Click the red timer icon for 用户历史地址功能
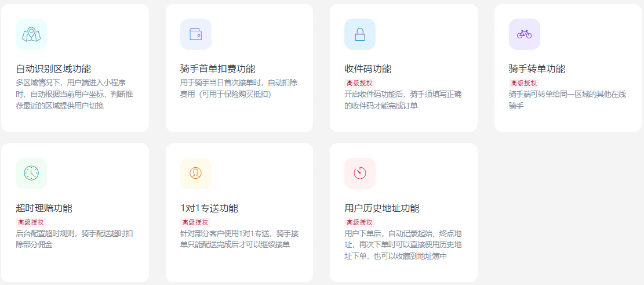This screenshot has height=285, width=644. (359, 173)
